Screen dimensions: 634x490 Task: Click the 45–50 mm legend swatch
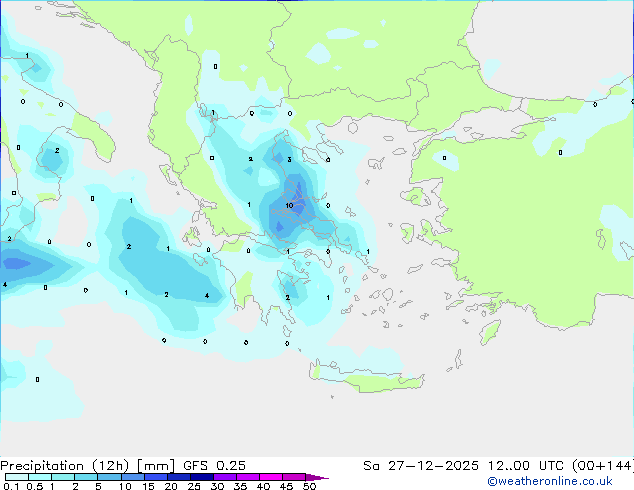point(294,477)
